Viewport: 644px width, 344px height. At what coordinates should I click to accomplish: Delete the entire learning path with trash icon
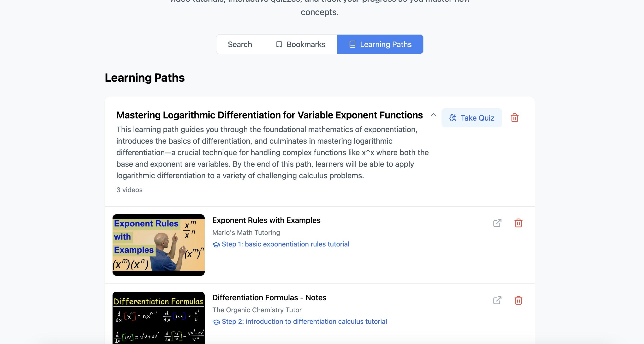[x=514, y=118]
